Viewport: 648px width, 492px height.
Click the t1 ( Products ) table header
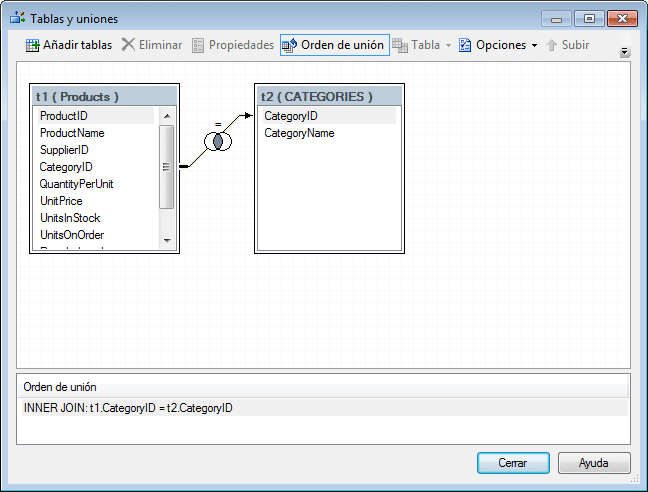tap(105, 96)
